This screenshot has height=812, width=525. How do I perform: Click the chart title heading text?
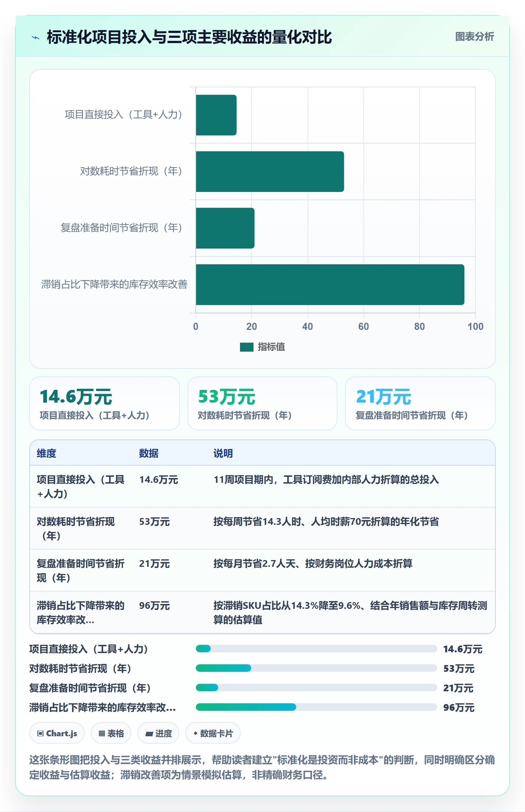pos(189,37)
